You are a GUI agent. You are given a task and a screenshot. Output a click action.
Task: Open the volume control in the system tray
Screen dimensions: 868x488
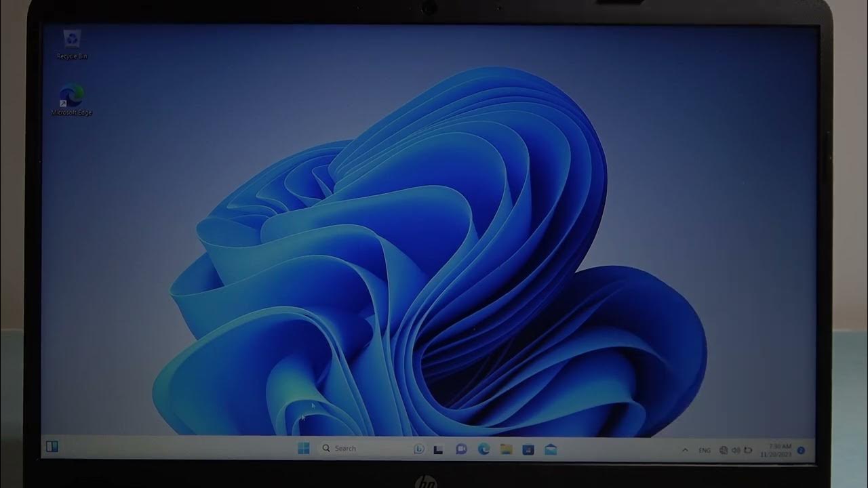point(736,448)
